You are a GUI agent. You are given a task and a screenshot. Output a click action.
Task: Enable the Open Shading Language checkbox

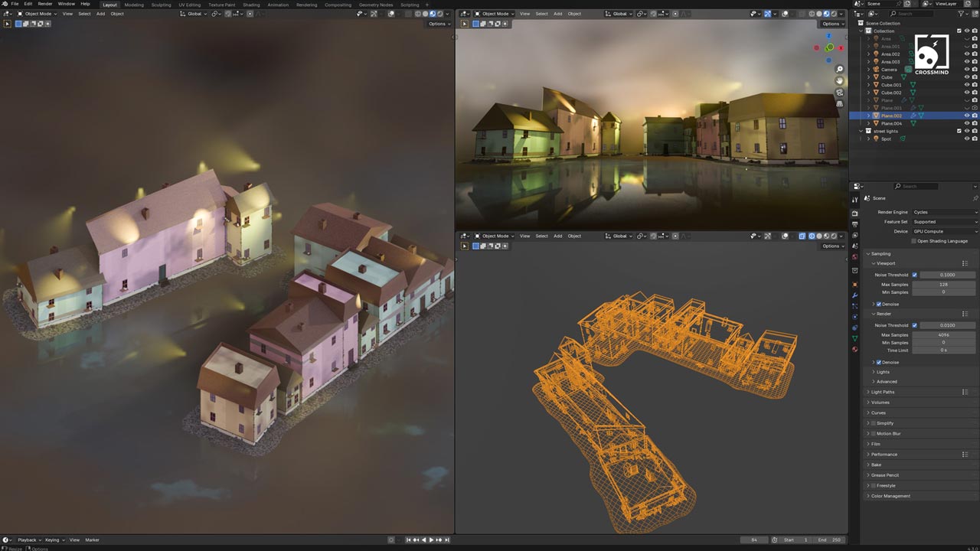point(914,241)
